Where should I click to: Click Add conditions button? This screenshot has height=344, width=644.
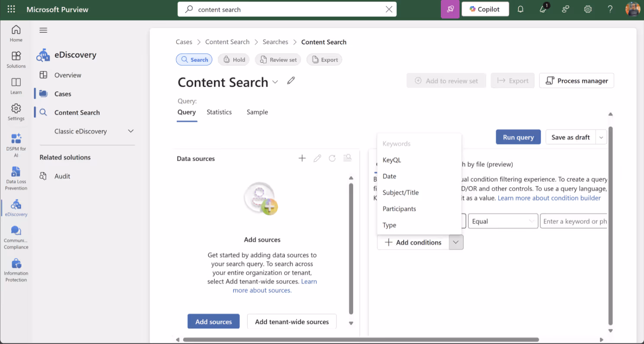click(x=413, y=242)
